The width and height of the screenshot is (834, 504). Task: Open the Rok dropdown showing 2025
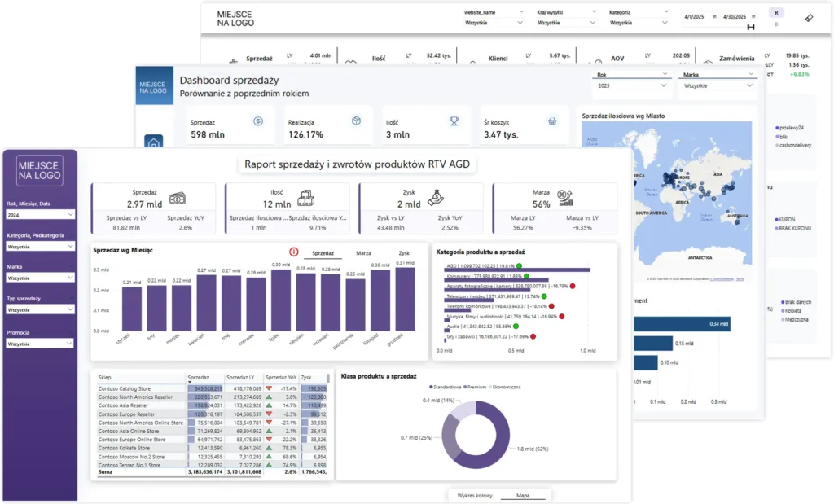630,85
